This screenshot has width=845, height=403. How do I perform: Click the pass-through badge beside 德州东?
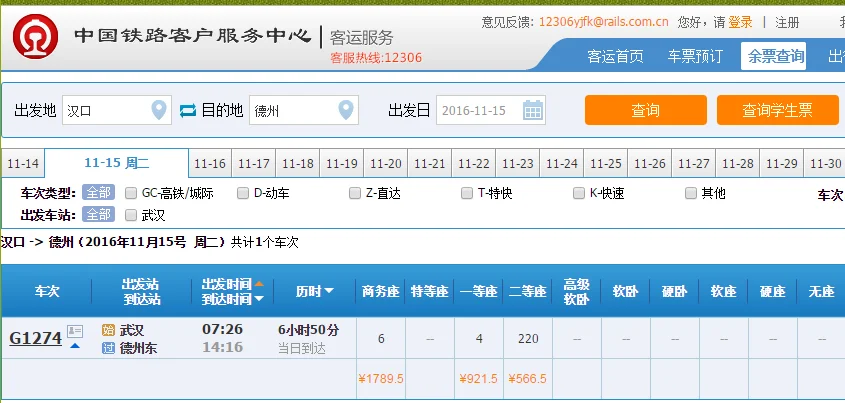tap(108, 348)
